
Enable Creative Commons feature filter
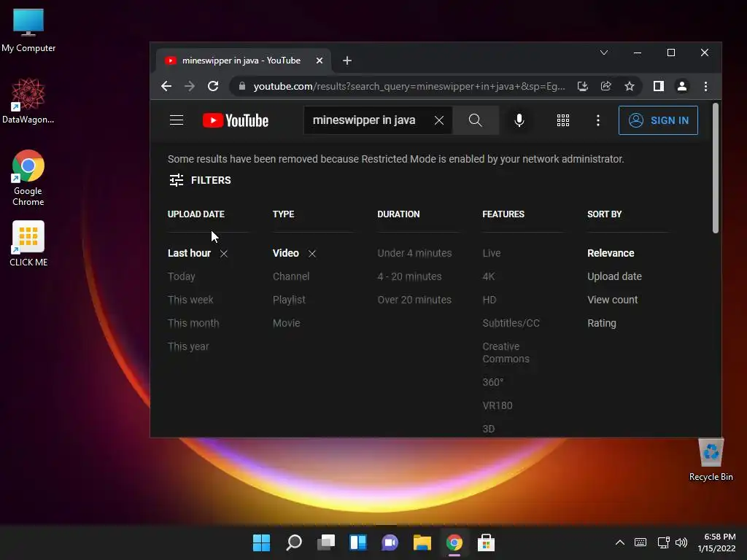click(x=506, y=352)
